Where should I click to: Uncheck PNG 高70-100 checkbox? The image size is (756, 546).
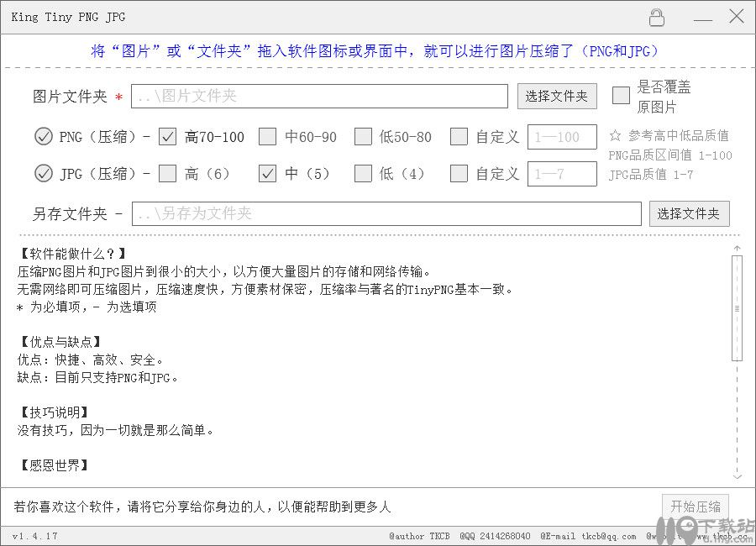(x=167, y=137)
